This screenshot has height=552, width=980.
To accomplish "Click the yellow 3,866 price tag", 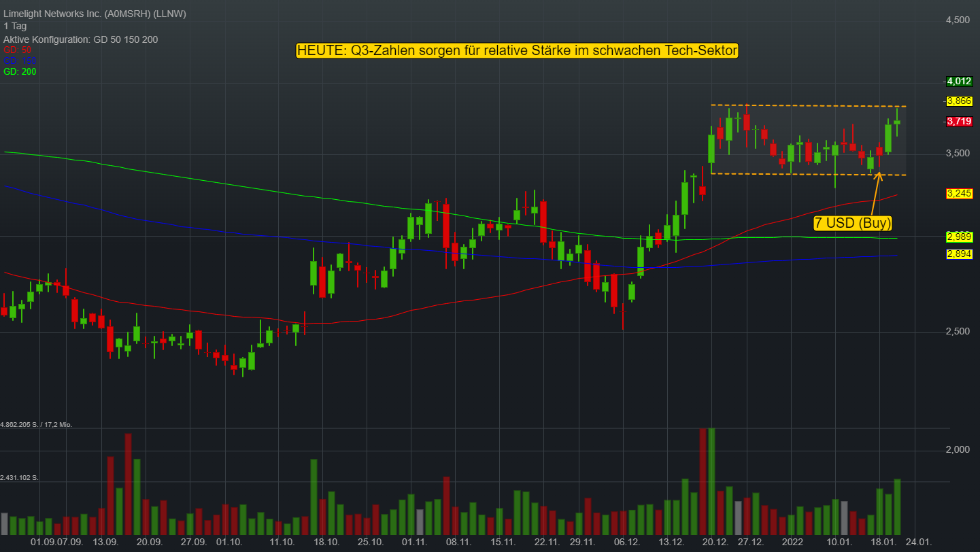I will click(959, 101).
